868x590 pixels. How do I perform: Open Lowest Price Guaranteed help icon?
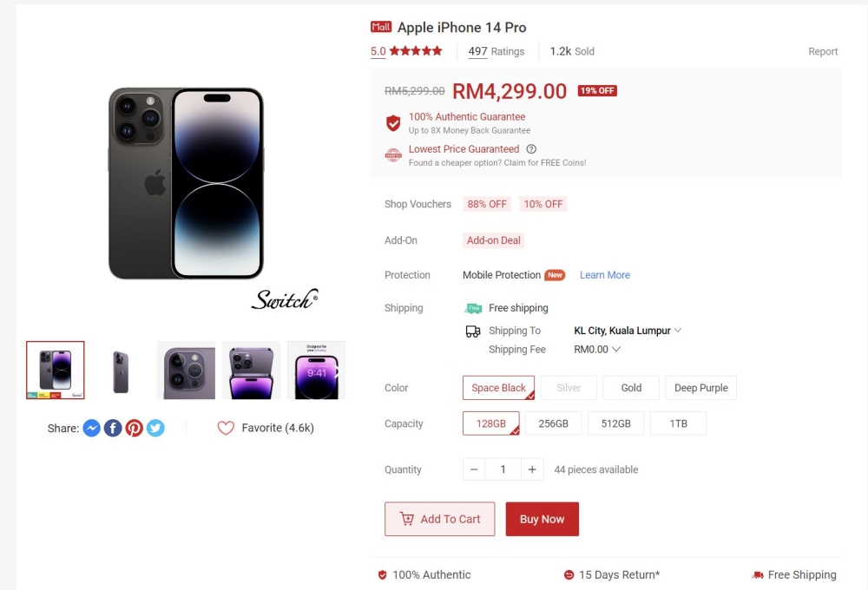pos(531,149)
